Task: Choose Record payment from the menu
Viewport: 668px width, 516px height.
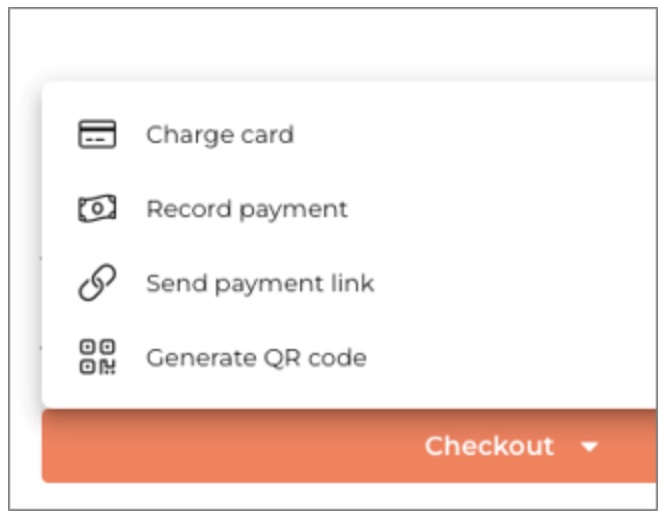Action: [x=247, y=209]
